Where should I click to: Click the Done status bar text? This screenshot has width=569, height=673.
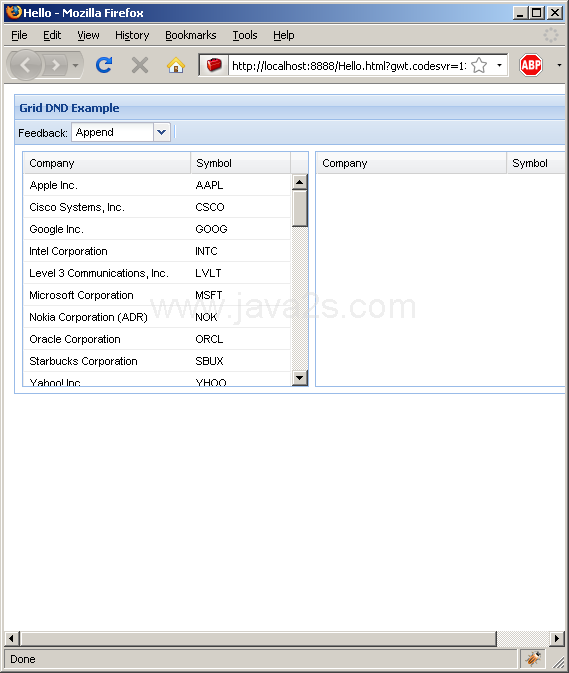(23, 659)
